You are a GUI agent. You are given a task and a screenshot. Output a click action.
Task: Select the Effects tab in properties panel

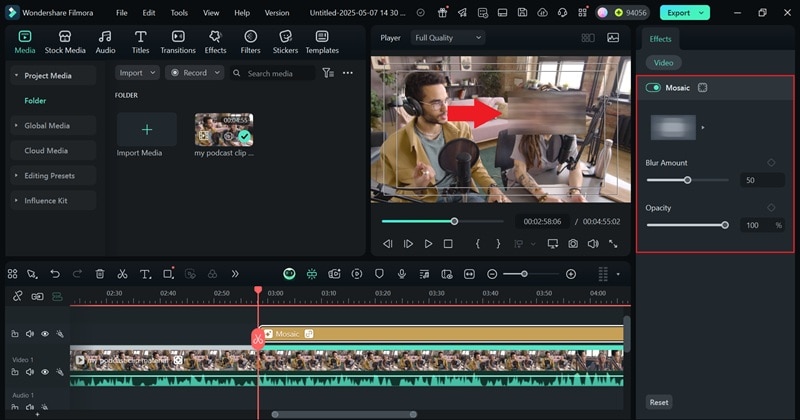point(660,39)
